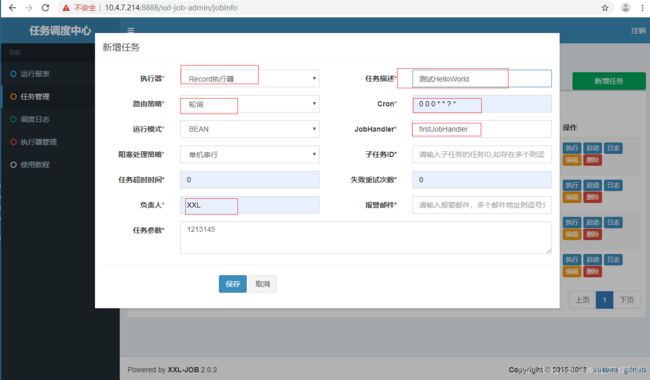Reload the page with the refresh icon

tap(46, 7)
